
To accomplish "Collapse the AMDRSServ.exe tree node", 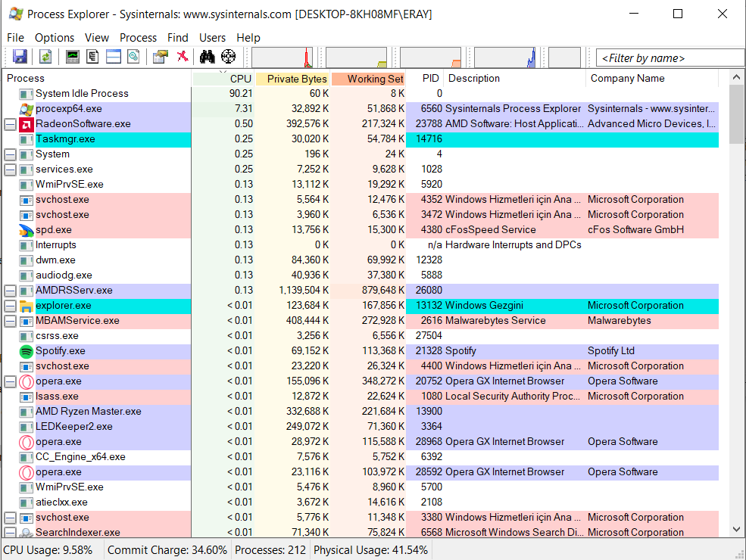I will pos(10,291).
